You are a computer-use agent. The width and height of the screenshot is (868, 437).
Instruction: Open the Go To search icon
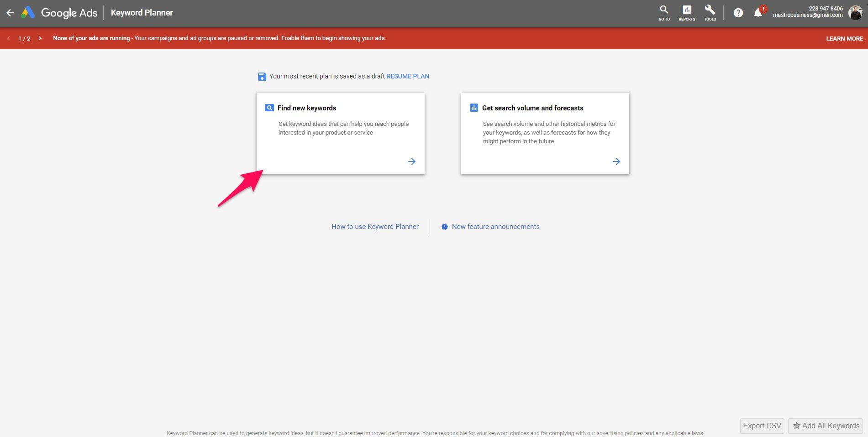point(664,13)
